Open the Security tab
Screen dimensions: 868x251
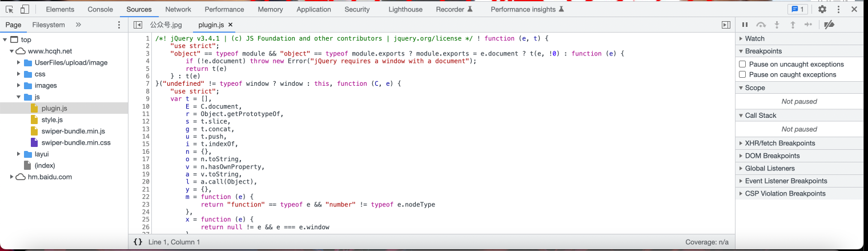click(357, 9)
